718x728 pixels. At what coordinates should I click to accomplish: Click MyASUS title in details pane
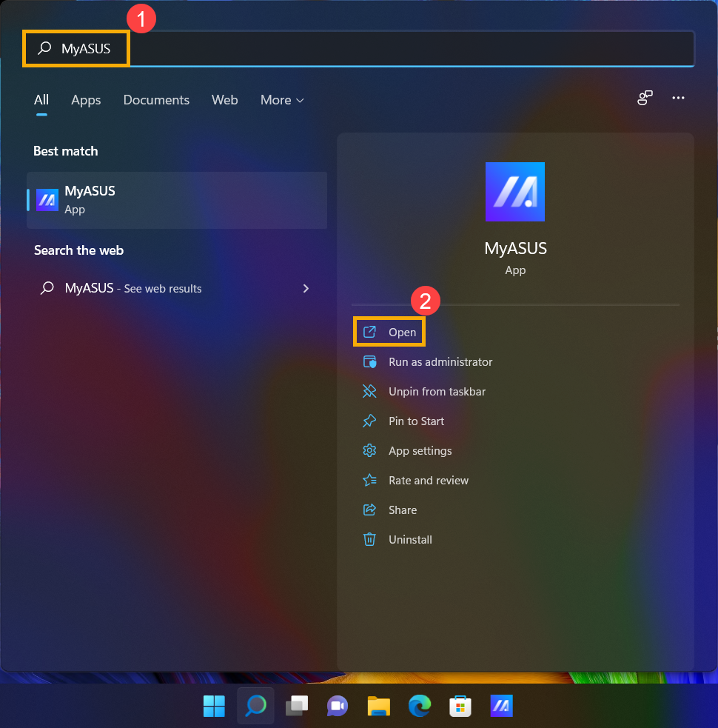tap(515, 248)
